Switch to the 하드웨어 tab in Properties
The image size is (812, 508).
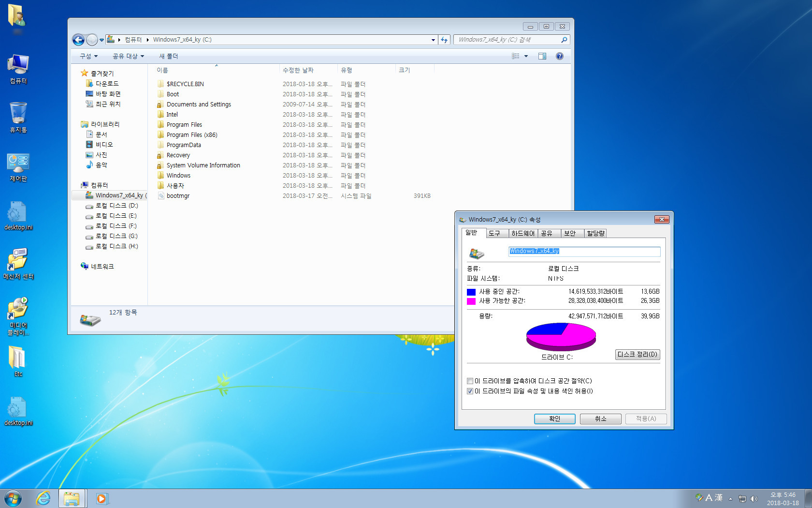point(523,233)
